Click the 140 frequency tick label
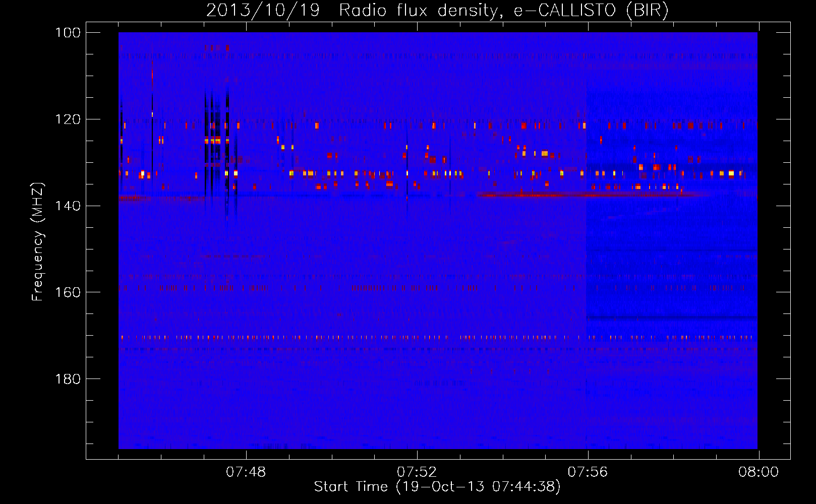 pyautogui.click(x=68, y=206)
